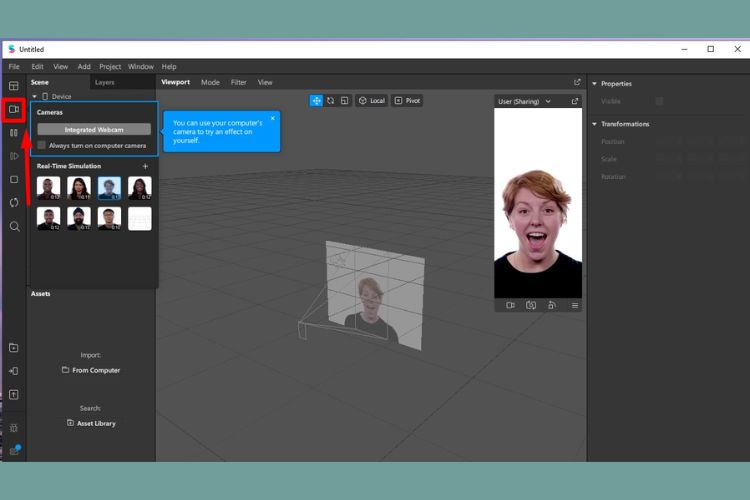Click the upload and publish icon
Screen dimensions: 750x500
14,395
